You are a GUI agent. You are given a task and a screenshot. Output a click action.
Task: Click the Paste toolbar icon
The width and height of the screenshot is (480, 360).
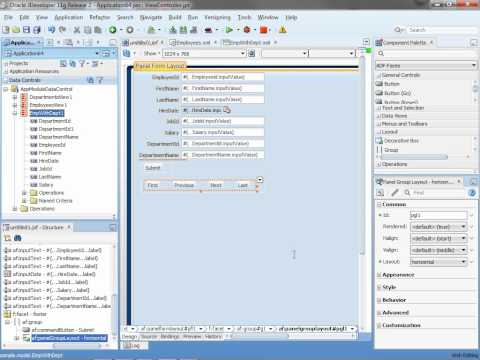[x=98, y=30]
